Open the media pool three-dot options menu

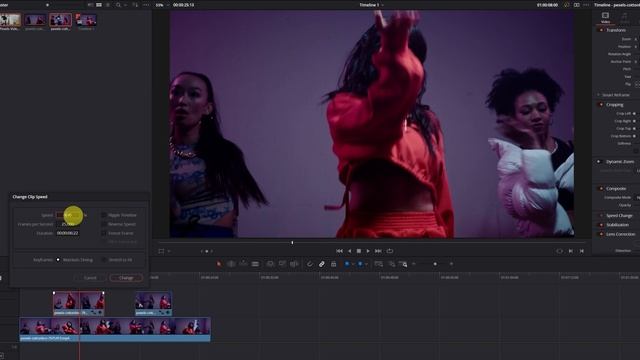point(146,5)
